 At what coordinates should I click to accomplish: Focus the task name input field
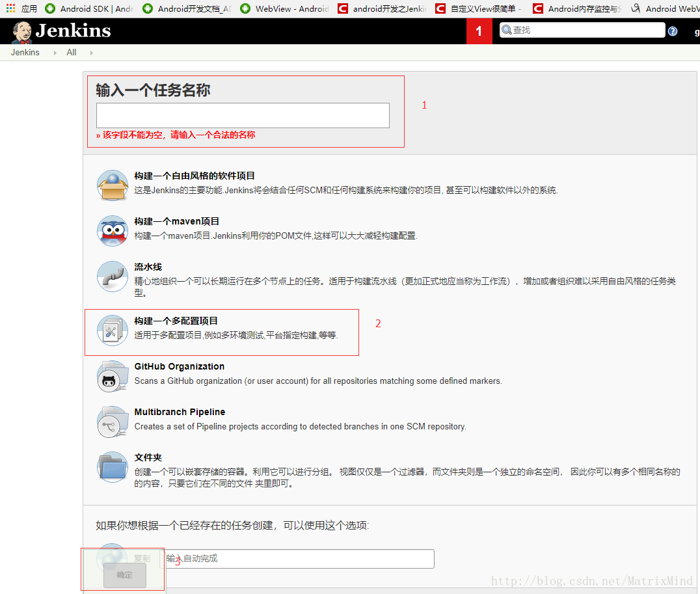click(243, 115)
